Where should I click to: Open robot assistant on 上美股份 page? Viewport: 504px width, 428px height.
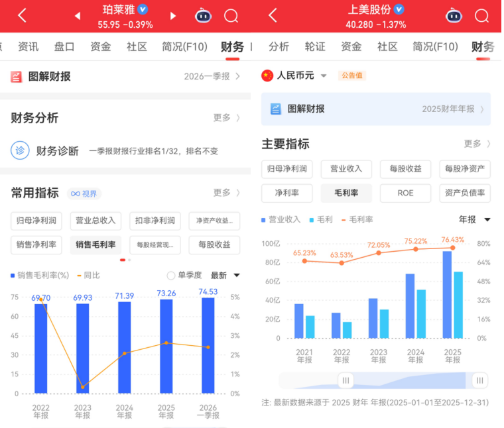454,15
